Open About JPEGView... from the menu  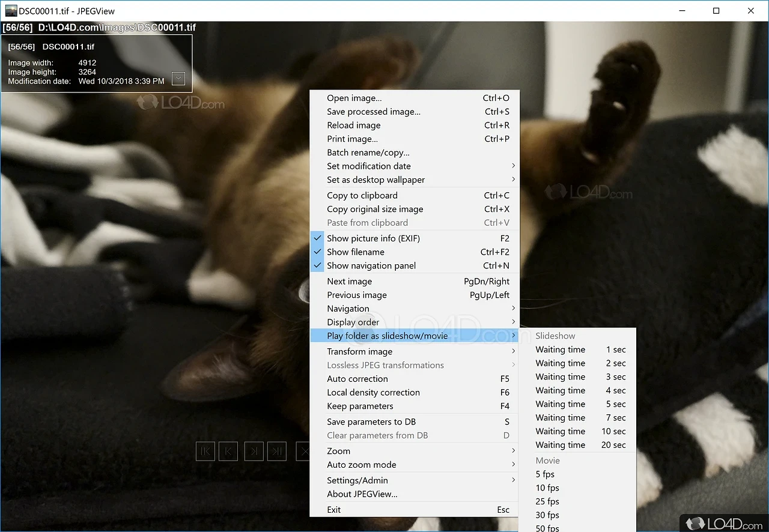point(415,494)
